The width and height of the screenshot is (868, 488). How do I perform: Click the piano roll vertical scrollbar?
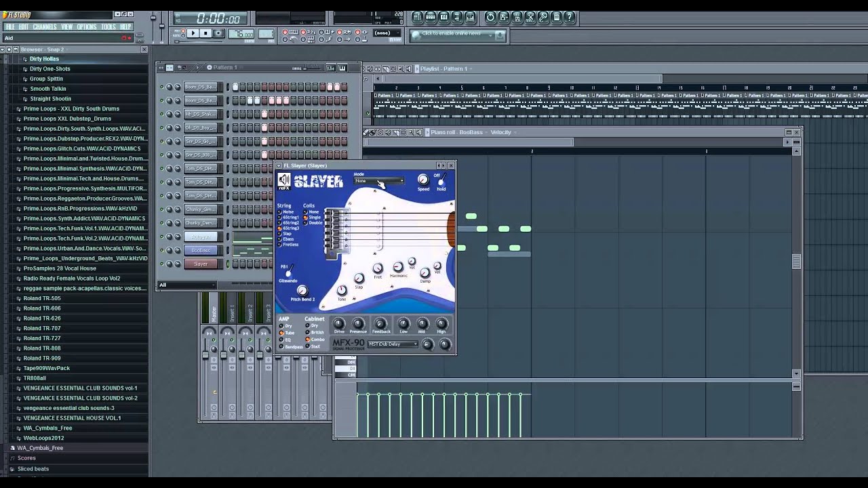point(797,262)
